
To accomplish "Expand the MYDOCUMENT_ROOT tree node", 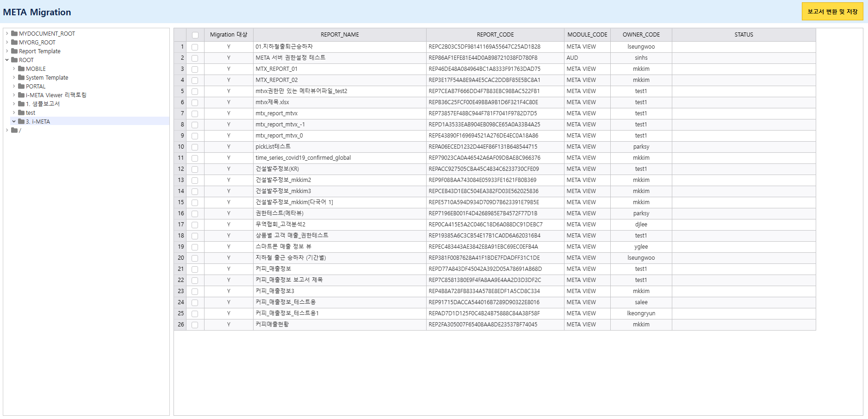I will point(7,33).
